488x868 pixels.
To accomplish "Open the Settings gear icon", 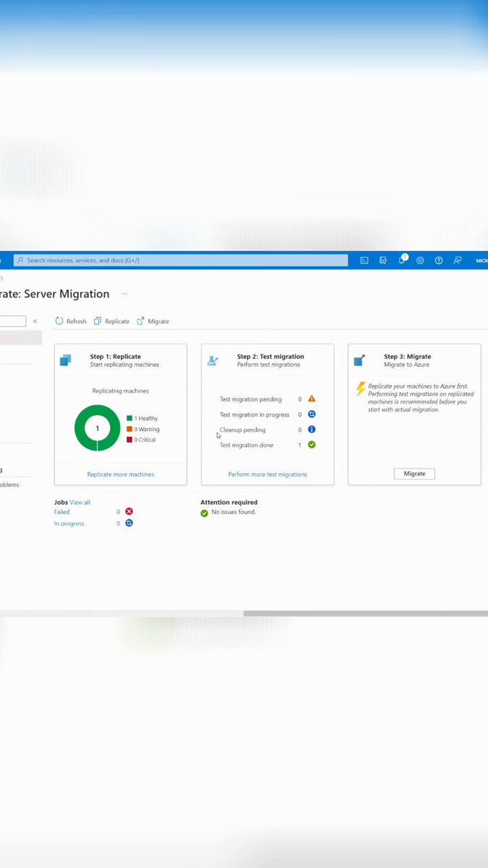I will tap(420, 260).
